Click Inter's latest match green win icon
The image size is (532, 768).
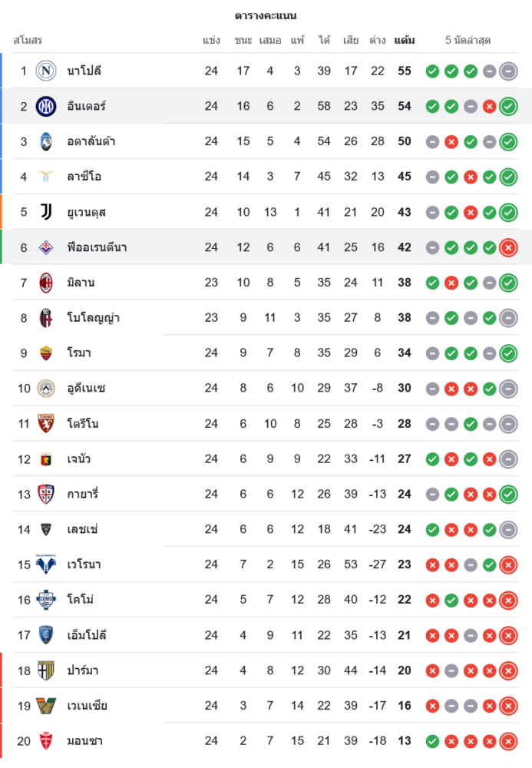(508, 106)
